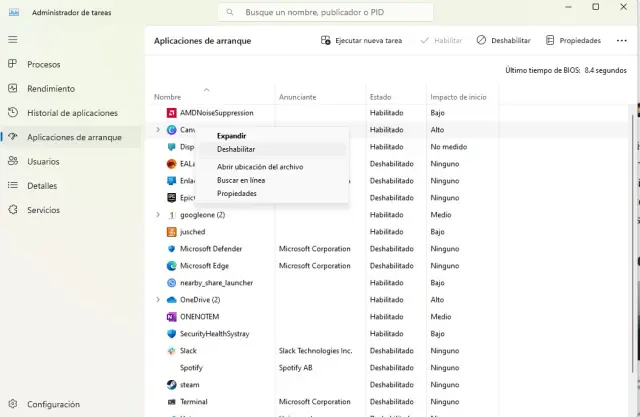This screenshot has width=640, height=417.
Task: Click the Microsoft Edge icon in list
Action: [x=172, y=266]
